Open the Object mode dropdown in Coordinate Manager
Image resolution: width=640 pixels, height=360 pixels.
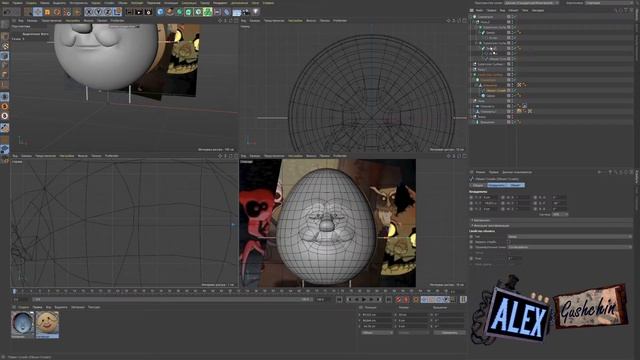click(x=377, y=333)
